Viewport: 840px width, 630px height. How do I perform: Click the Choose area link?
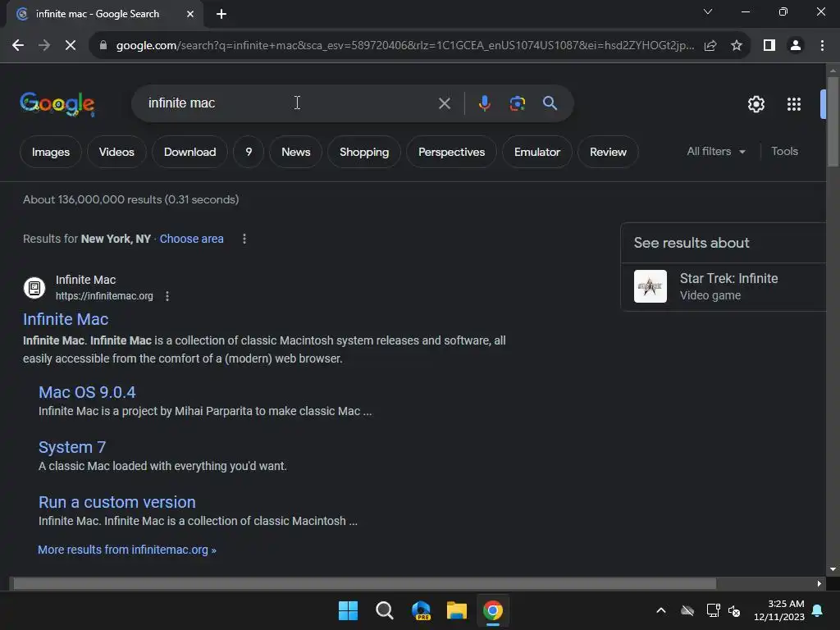tap(191, 239)
